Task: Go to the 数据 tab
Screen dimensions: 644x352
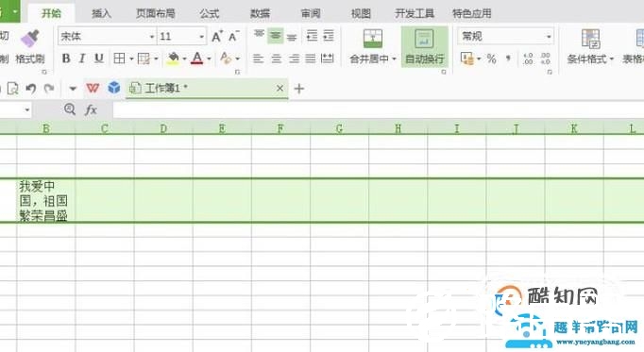Action: point(260,13)
